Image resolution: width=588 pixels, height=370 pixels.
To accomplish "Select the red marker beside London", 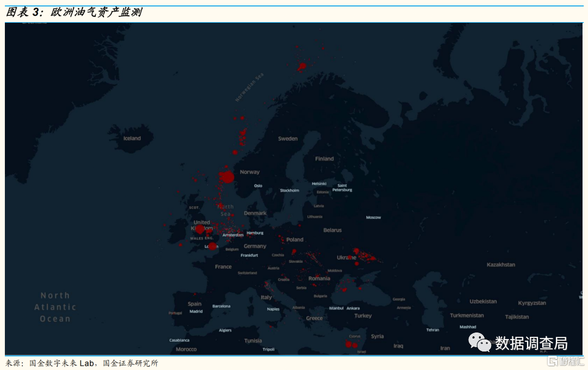I will click(212, 246).
